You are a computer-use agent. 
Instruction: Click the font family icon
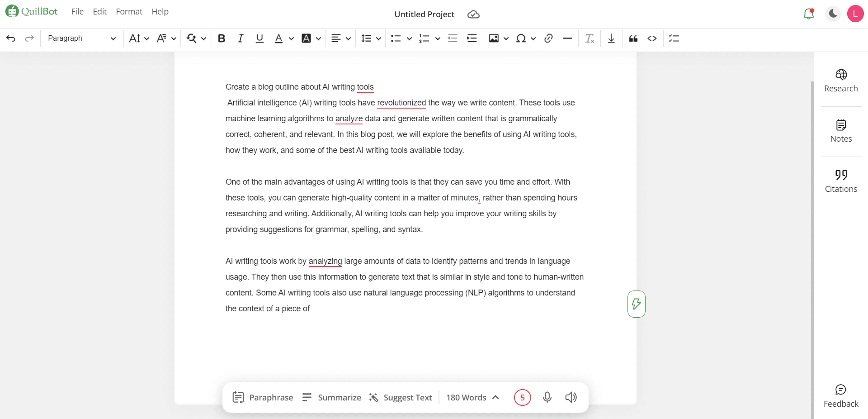tap(161, 38)
